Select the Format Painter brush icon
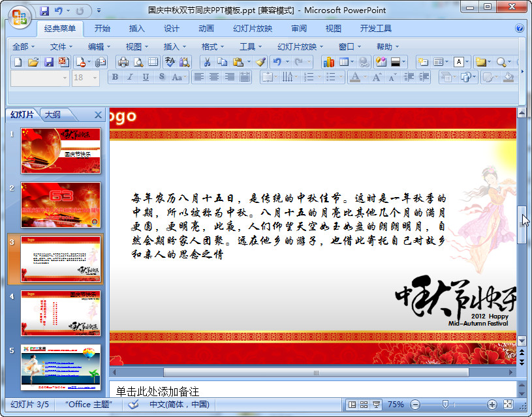This screenshot has width=532, height=417. coord(260,62)
